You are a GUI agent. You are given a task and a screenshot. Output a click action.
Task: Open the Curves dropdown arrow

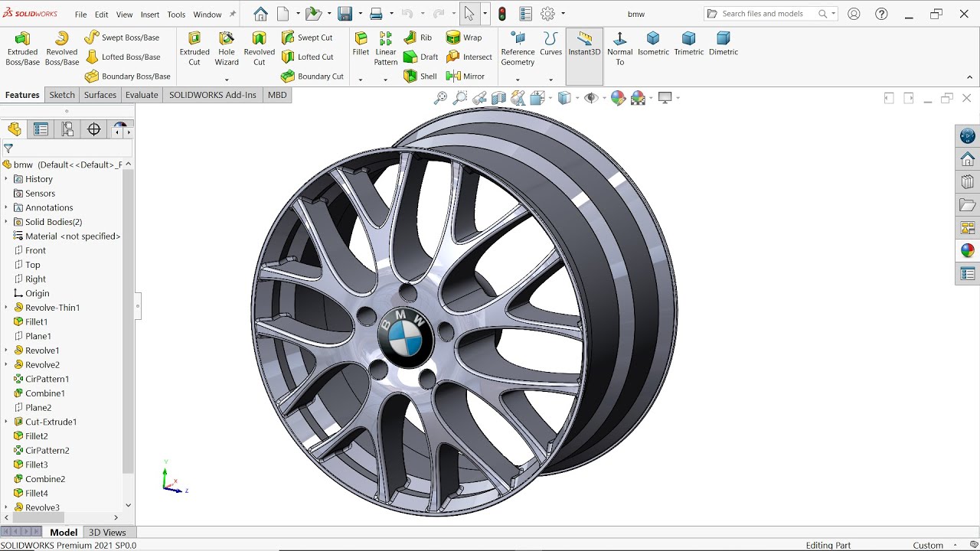point(550,80)
